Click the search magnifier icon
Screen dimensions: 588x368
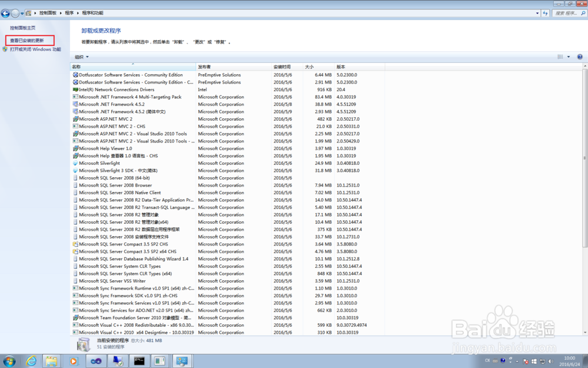pyautogui.click(x=583, y=13)
